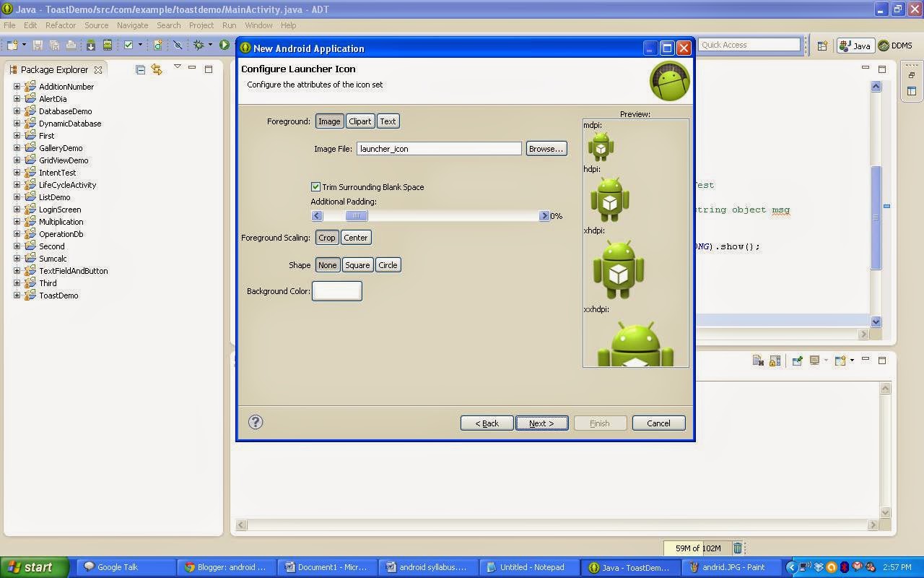924x578 pixels.
Task: Click the Outline view icon in the side trim
Action: [912, 91]
